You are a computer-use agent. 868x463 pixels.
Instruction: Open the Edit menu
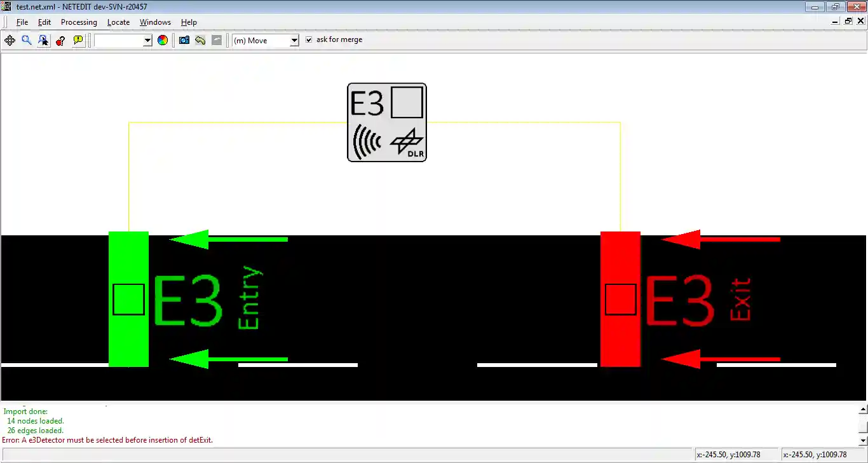click(x=44, y=22)
